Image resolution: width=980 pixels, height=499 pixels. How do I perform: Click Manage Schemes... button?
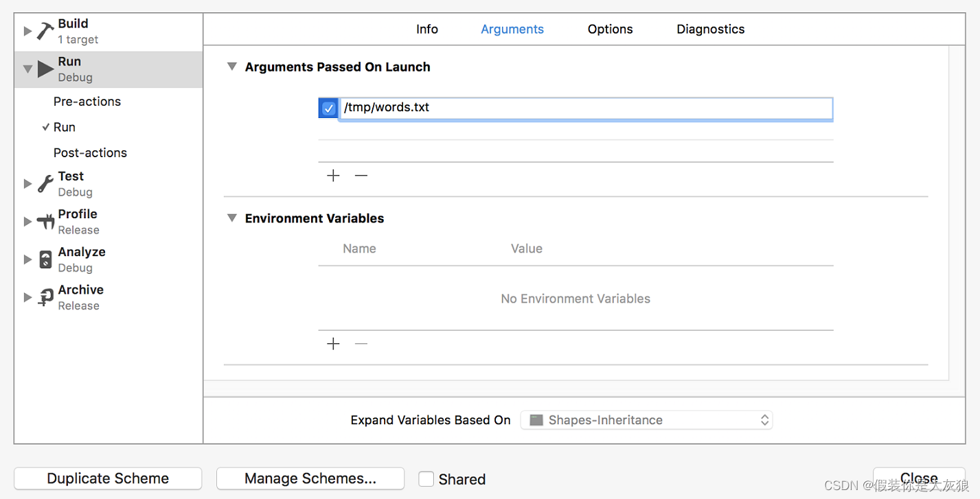310,478
